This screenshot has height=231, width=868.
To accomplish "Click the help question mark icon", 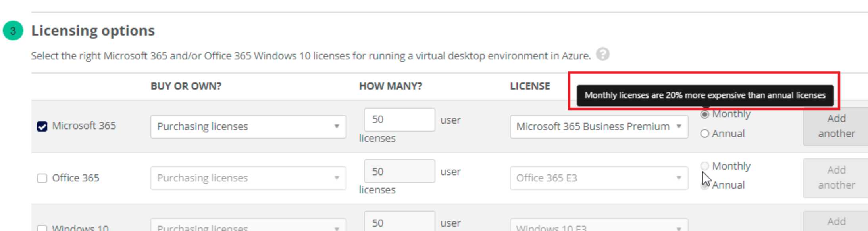I will point(602,54).
